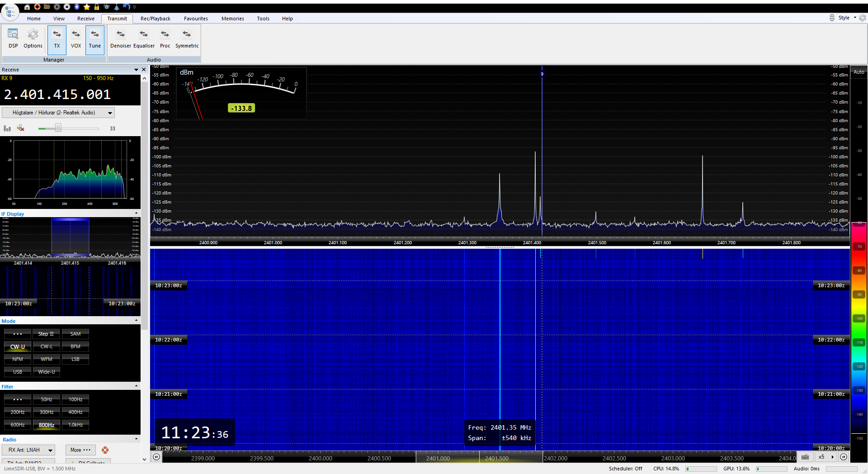Viewport: 868px width, 474px height.
Task: Click the lifebuoy help icon in Radio panel
Action: pos(105,450)
